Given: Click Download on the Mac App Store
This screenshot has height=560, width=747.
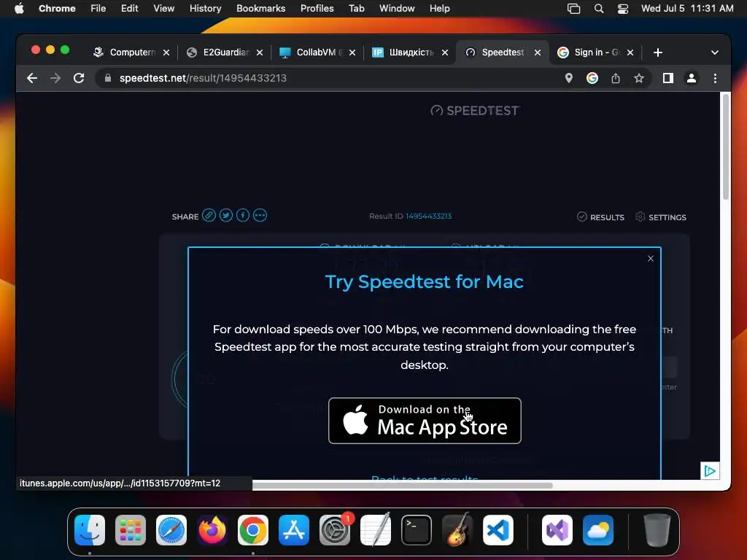Looking at the screenshot, I should [x=425, y=421].
